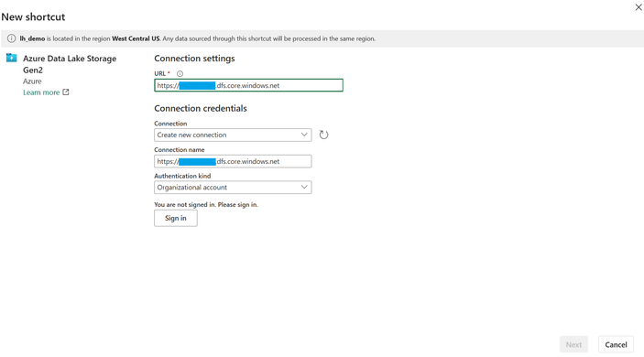Click the New shortcut dialog title
This screenshot has height=357, width=644.
pyautogui.click(x=33, y=16)
